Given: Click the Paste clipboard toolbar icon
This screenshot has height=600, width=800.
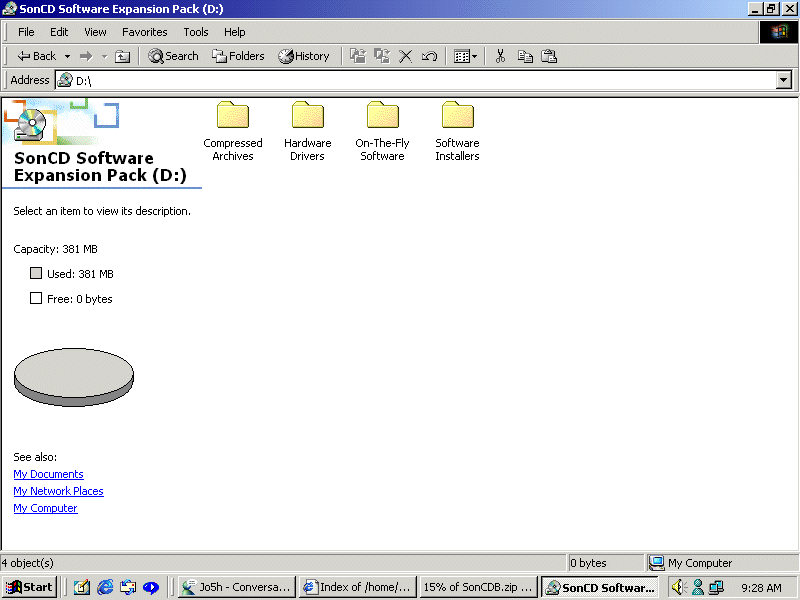Looking at the screenshot, I should [549, 57].
